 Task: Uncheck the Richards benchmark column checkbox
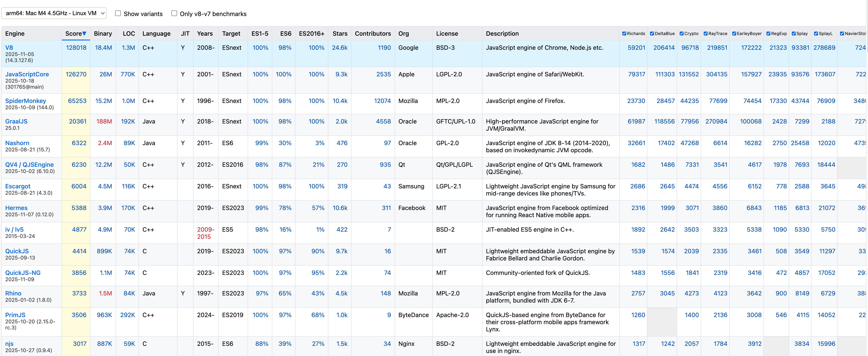[x=624, y=34]
